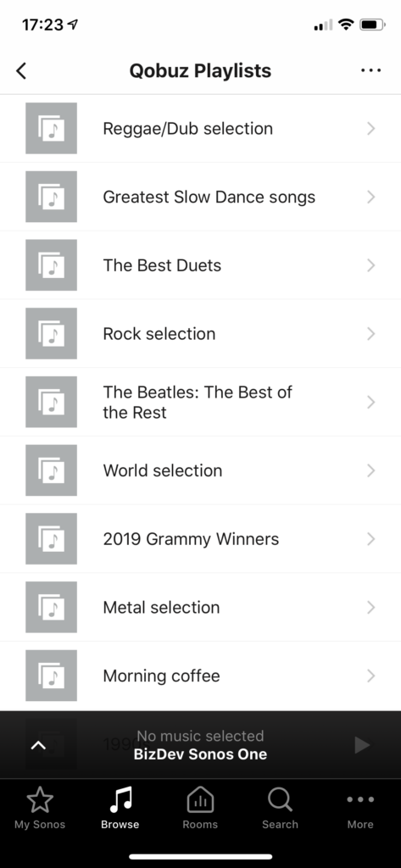
Task: Expand the now playing panel with up chevron
Action: point(37,745)
